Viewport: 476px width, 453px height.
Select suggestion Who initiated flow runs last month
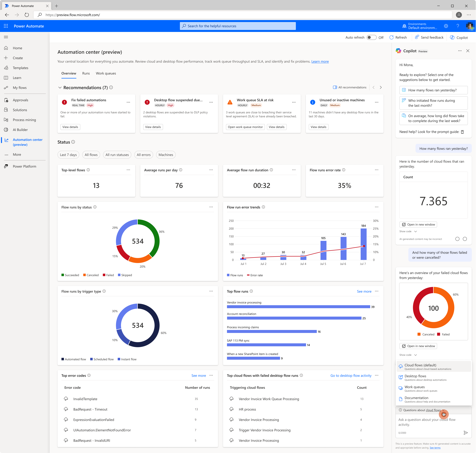434,103
